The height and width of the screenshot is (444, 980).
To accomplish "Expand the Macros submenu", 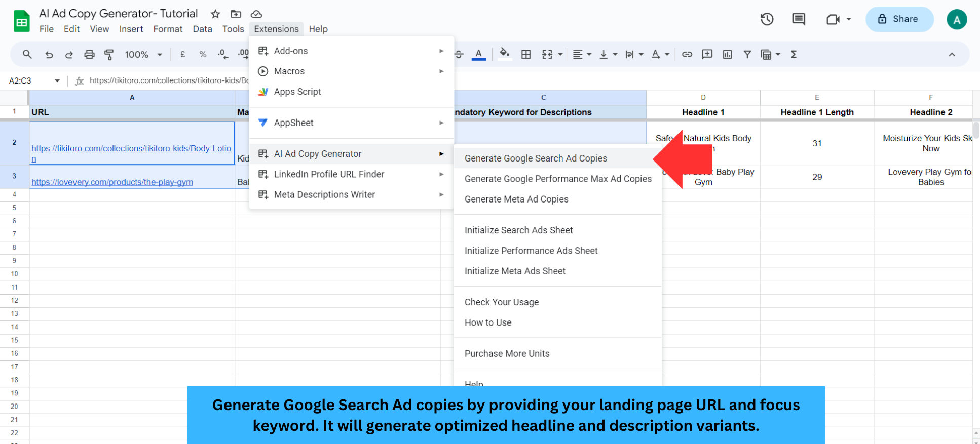I will pyautogui.click(x=352, y=71).
